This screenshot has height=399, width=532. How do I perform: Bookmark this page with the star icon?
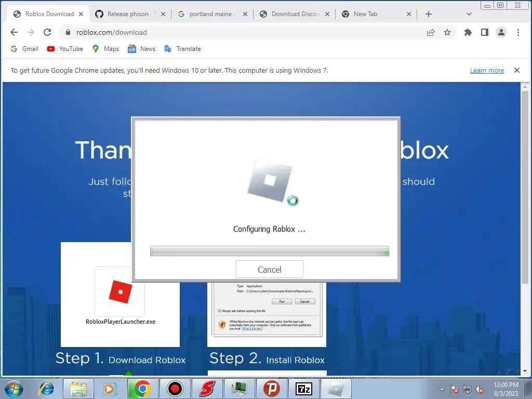(447, 32)
